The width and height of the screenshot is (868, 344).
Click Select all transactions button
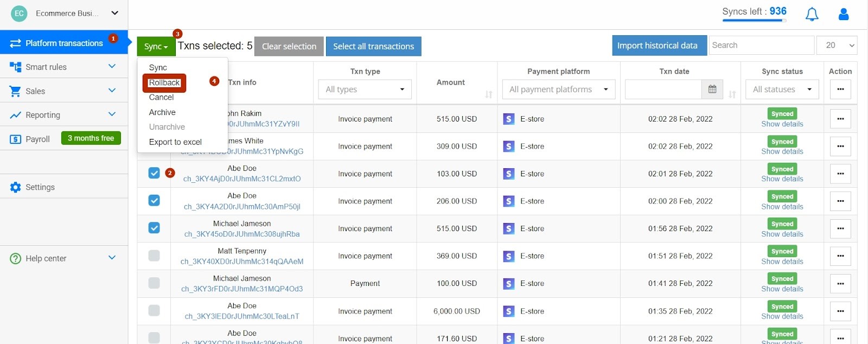(x=374, y=47)
